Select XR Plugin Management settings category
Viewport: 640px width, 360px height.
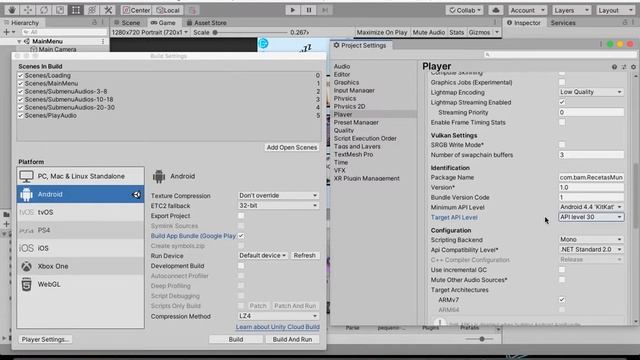(x=367, y=178)
